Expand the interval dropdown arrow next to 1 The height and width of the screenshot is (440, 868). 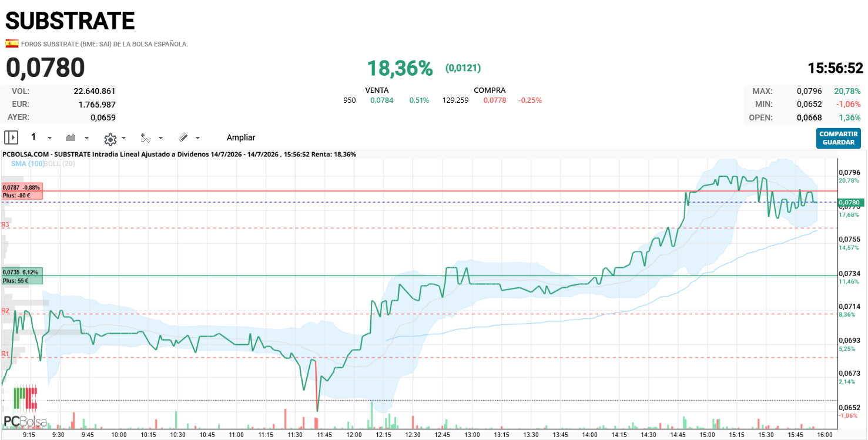point(49,138)
